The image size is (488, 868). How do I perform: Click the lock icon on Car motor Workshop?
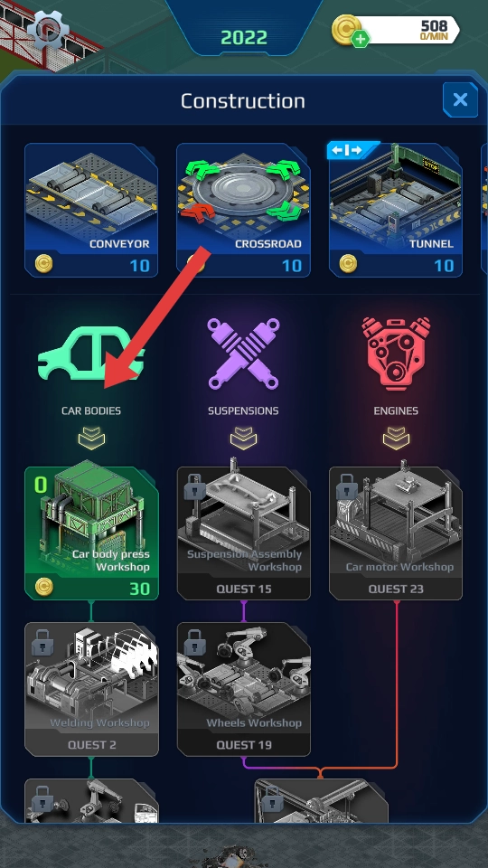(x=347, y=486)
